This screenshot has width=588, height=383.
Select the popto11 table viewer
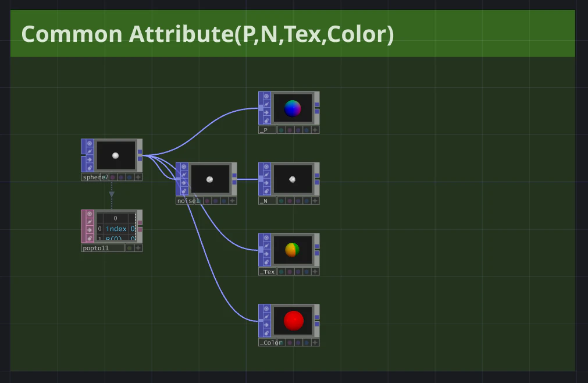(x=116, y=226)
